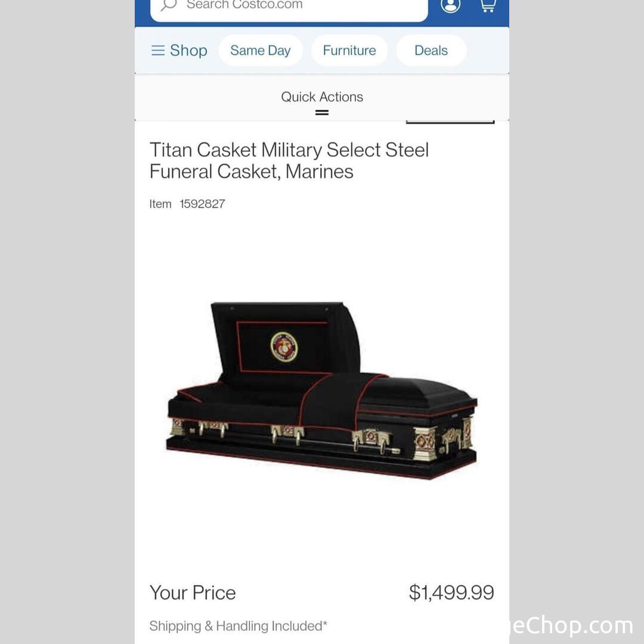Click the $1,499.99 price
Image resolution: width=644 pixels, height=644 pixels.
point(451,592)
